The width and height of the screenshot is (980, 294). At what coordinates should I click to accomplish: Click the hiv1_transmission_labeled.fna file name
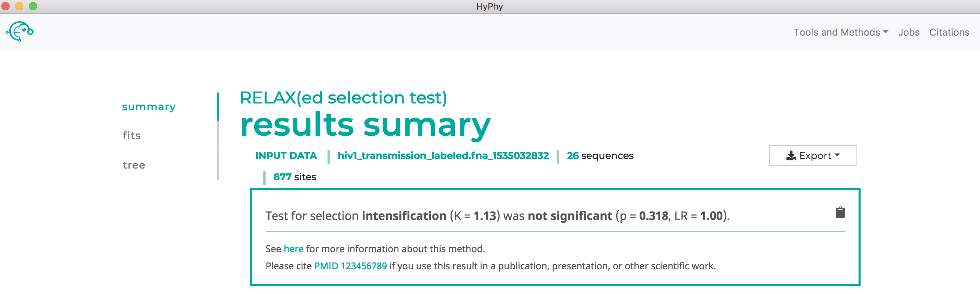[443, 156]
